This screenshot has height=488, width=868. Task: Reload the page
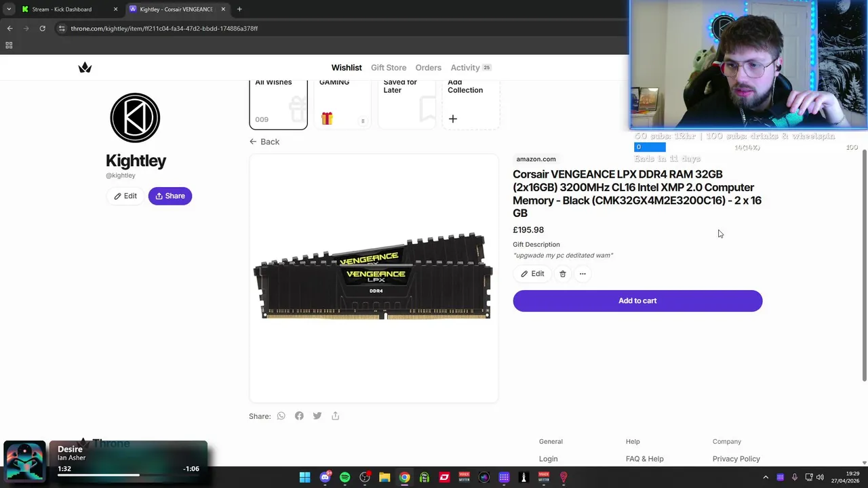pyautogui.click(x=42, y=28)
